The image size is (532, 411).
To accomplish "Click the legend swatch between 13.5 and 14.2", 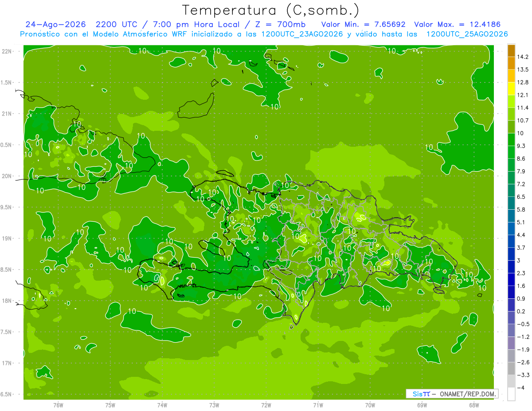I will [x=511, y=63].
